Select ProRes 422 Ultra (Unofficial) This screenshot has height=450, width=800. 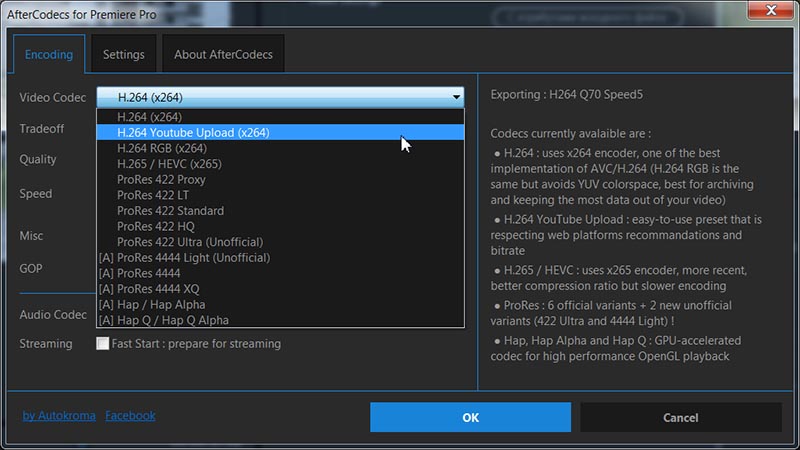coord(280,242)
